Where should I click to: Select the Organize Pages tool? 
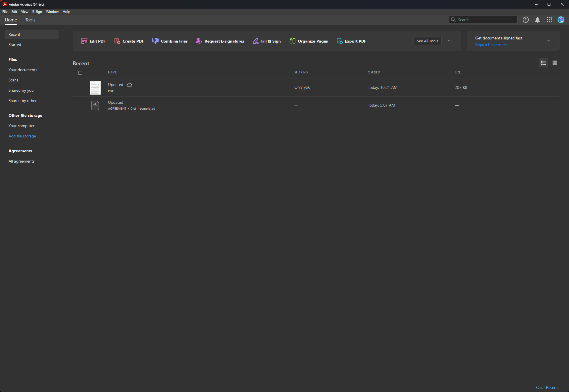[309, 41]
